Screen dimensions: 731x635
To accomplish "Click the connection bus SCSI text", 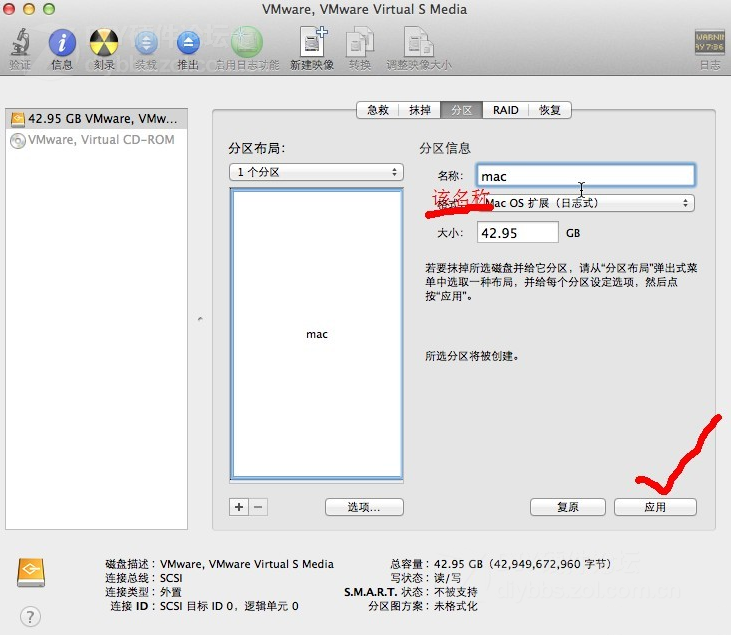I will pyautogui.click(x=171, y=578).
